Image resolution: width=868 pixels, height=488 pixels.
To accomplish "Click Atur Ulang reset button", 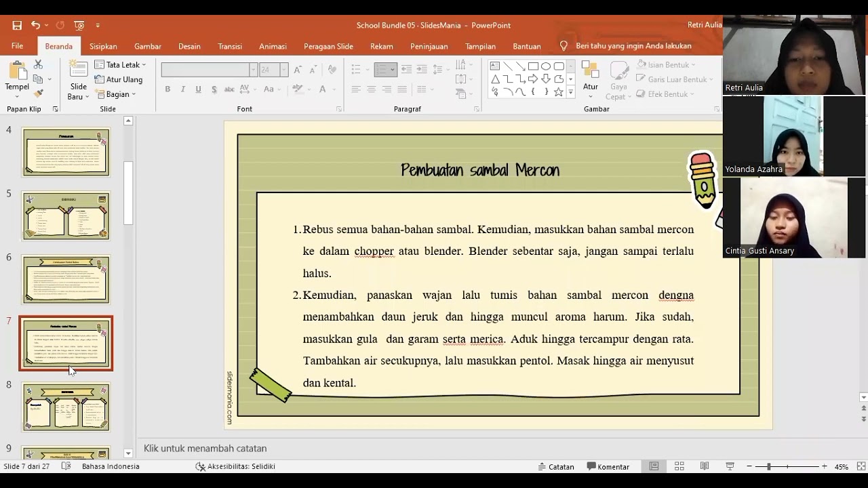I will click(x=119, y=79).
